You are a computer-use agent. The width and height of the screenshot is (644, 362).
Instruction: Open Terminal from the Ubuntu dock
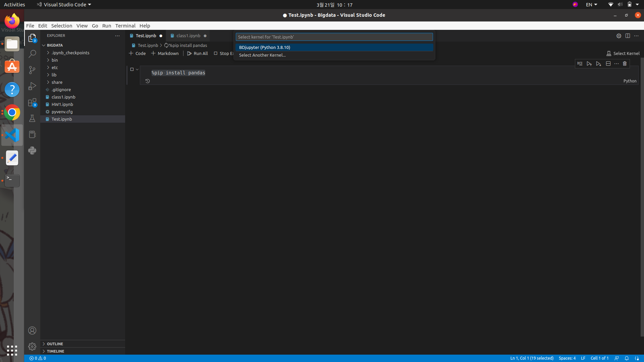(12, 181)
